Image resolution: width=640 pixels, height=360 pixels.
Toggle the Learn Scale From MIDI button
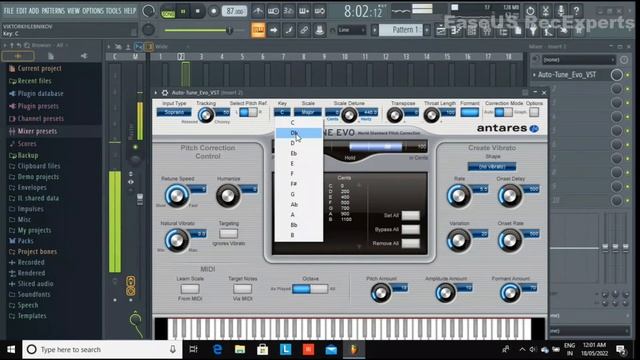coord(190,289)
